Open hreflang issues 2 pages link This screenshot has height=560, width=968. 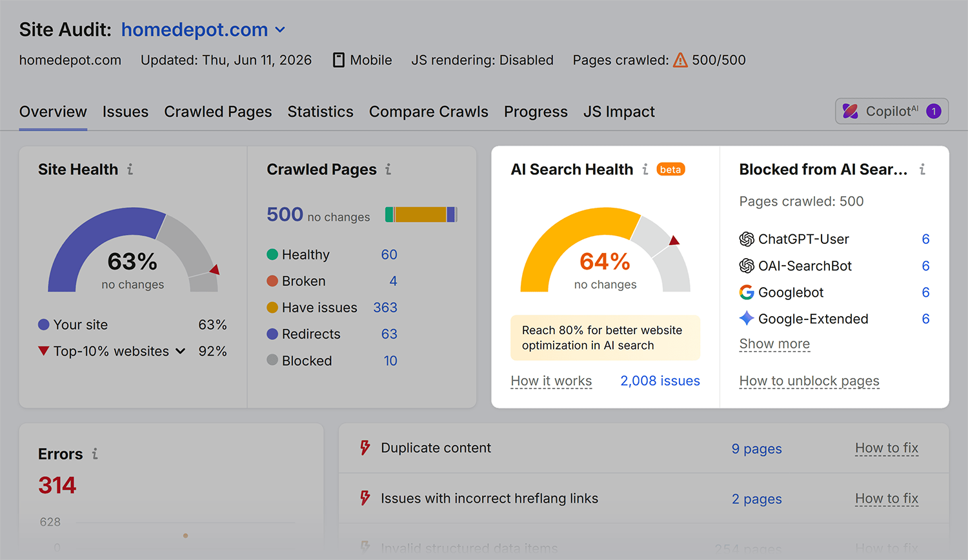[756, 499]
